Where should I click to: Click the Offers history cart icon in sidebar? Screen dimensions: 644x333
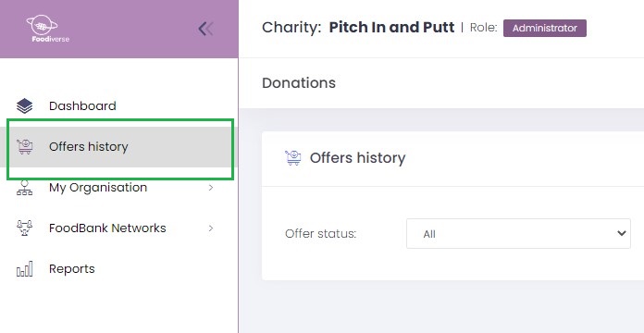(x=25, y=146)
